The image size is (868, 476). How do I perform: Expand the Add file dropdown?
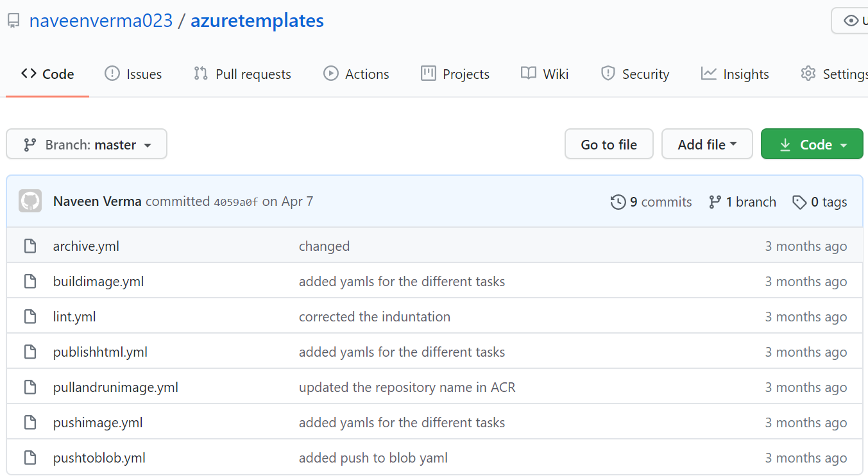pos(707,144)
